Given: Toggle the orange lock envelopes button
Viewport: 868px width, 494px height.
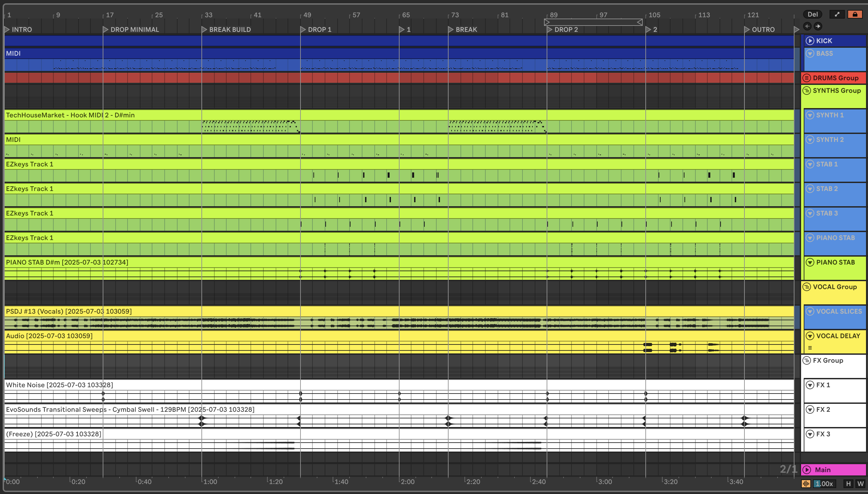Looking at the screenshot, I should tap(855, 14).
